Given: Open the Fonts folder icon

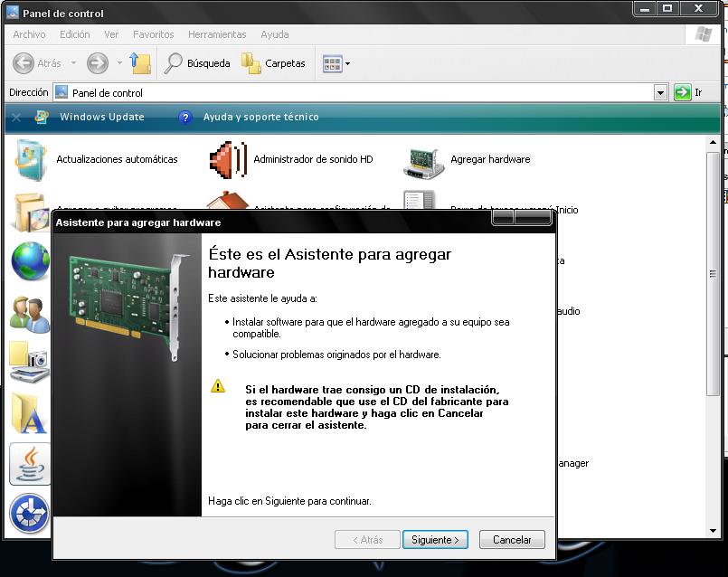Looking at the screenshot, I should [x=29, y=413].
